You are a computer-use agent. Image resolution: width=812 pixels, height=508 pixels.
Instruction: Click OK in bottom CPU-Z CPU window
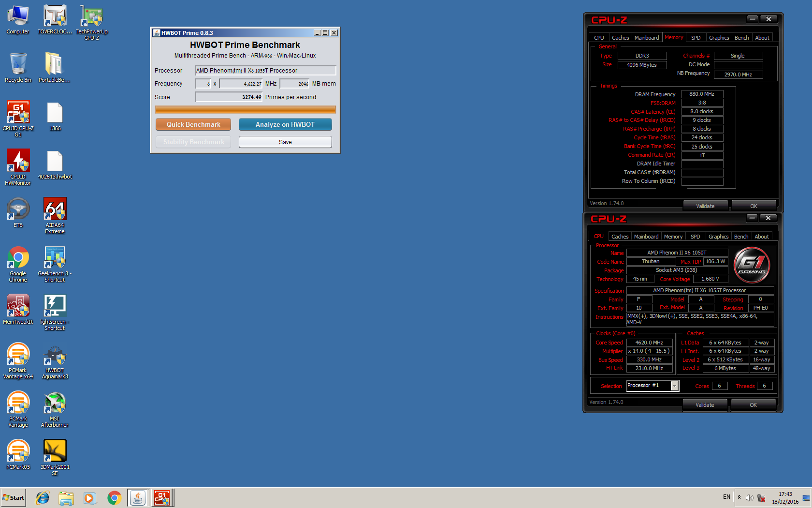753,405
